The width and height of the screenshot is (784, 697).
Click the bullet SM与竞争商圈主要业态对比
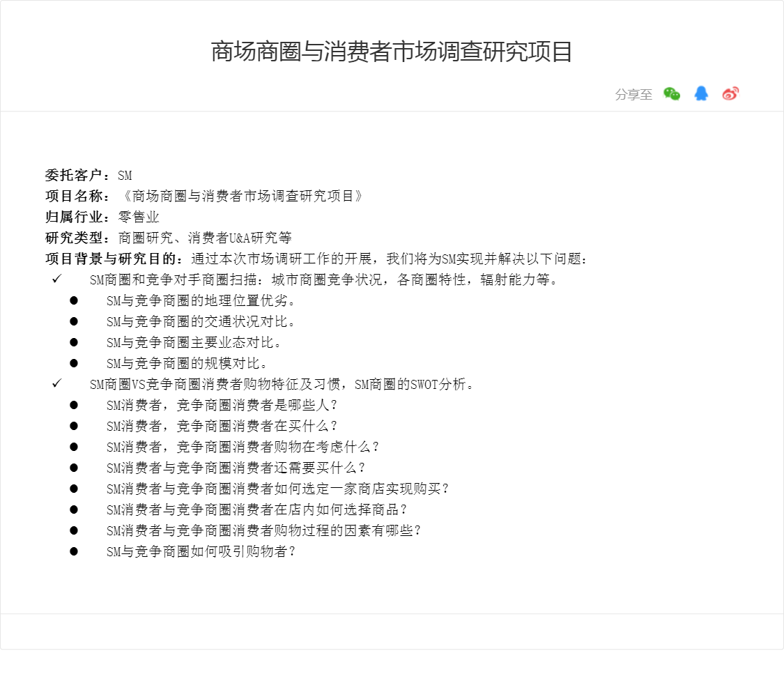(x=194, y=342)
